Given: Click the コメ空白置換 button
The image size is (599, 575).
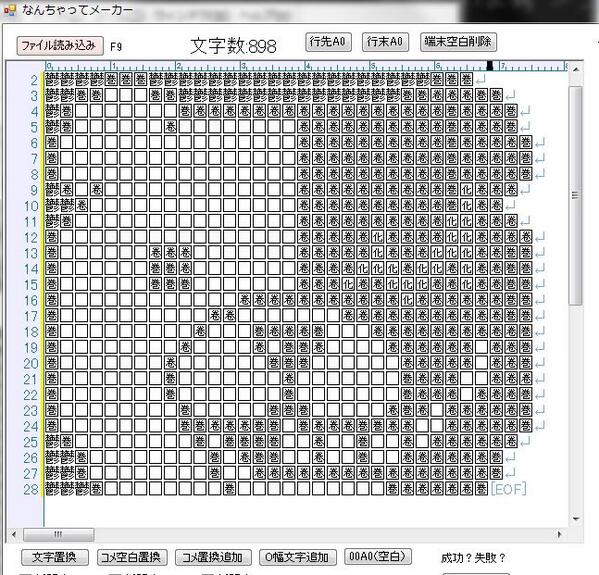Looking at the screenshot, I should (x=132, y=557).
